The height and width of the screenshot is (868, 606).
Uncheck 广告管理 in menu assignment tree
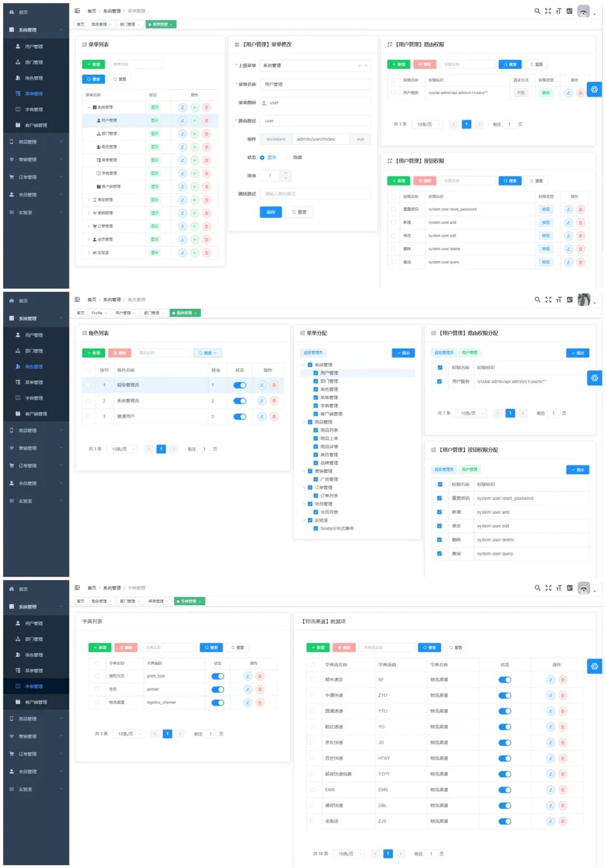pos(316,479)
